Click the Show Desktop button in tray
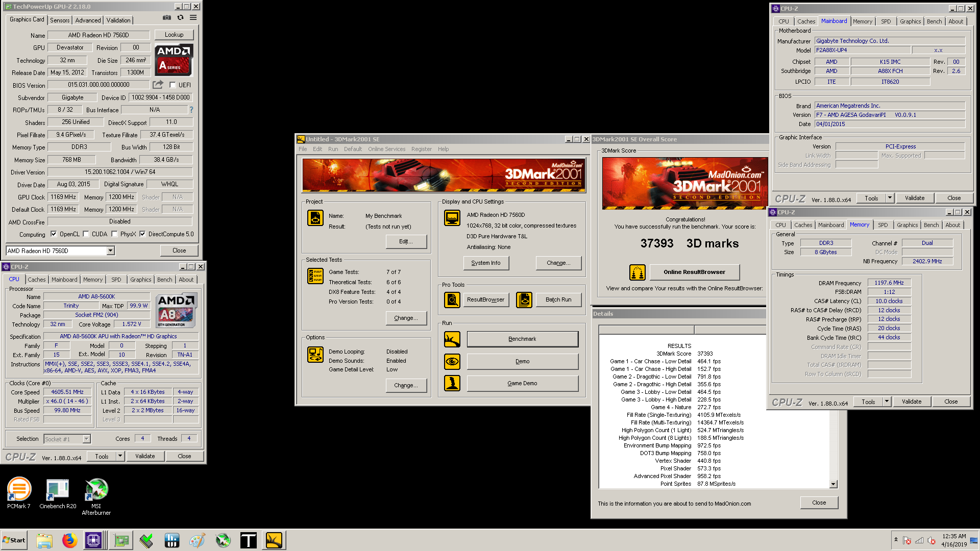Viewport: 980px width, 551px height. [974, 540]
